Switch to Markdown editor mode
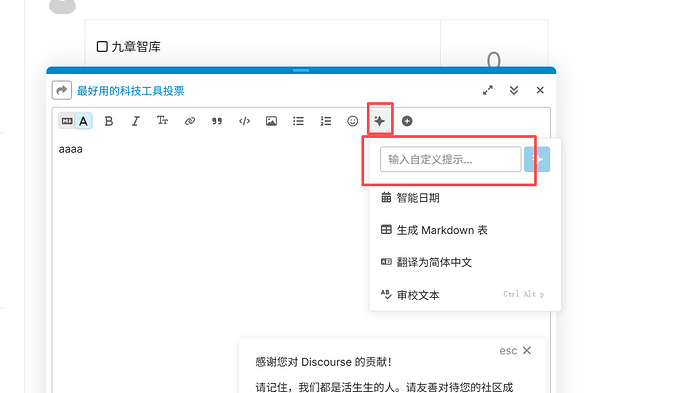 [67, 121]
